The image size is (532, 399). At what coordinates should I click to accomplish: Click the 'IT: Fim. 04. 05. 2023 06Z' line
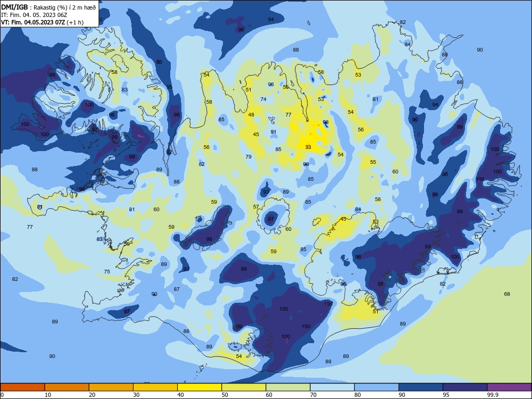34,15
